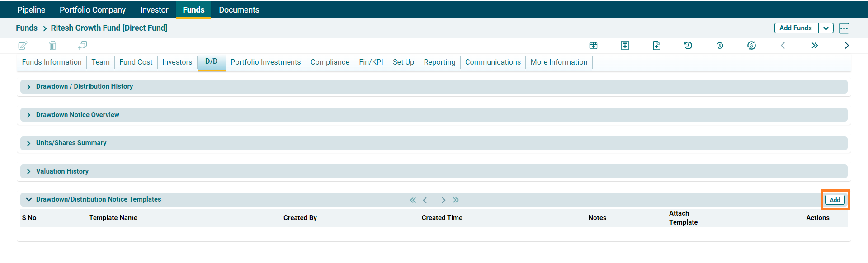The width and height of the screenshot is (868, 263).
Task: Click the add-document page icon
Action: point(656,46)
